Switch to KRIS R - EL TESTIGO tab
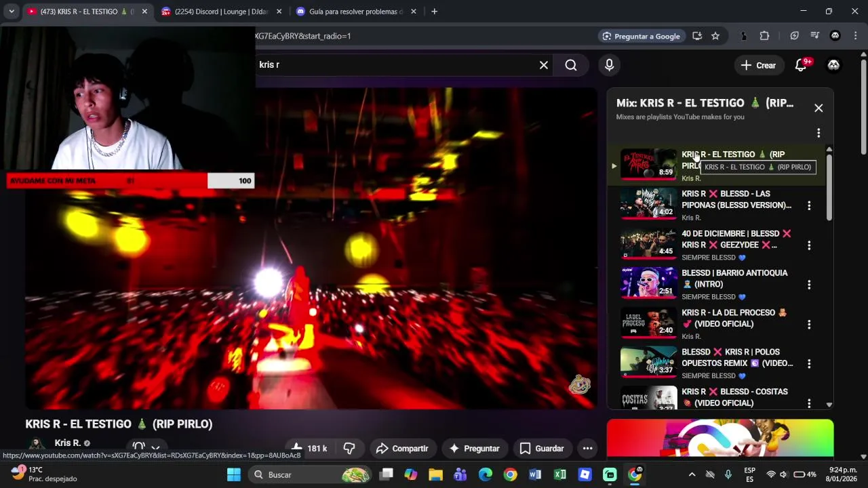The height and width of the screenshot is (488, 868). pyautogui.click(x=86, y=12)
